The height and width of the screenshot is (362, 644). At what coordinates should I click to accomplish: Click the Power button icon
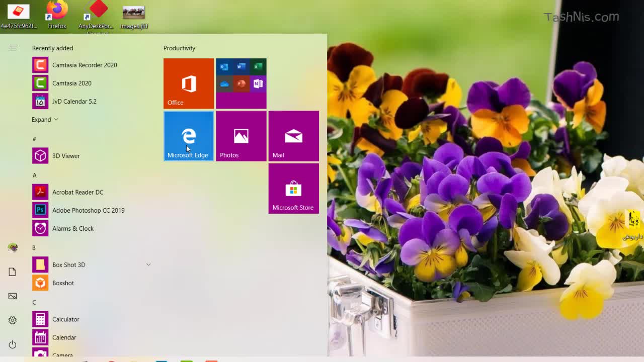point(13,344)
